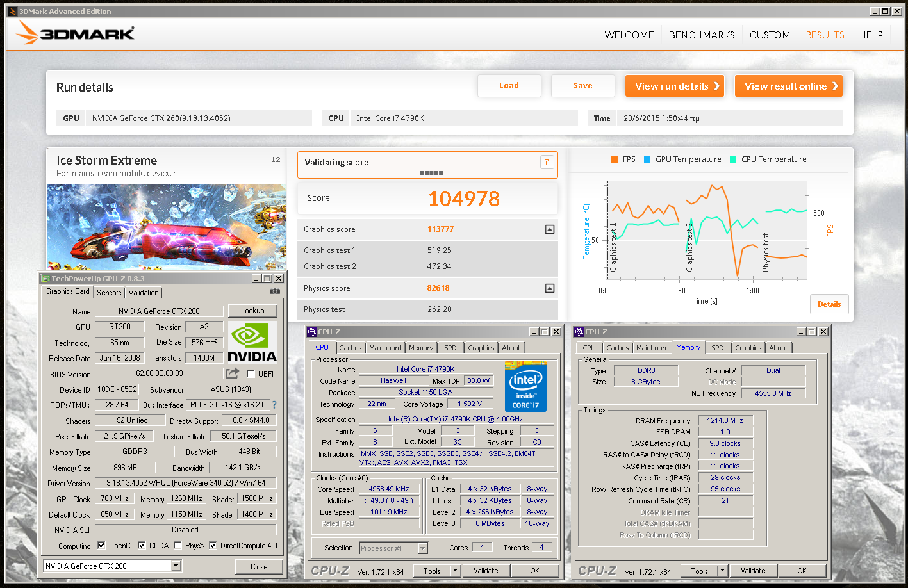Viewport: 908px width, 588px height.
Task: Switch to Graphics tab in CPU-Z Memory window
Action: (748, 348)
